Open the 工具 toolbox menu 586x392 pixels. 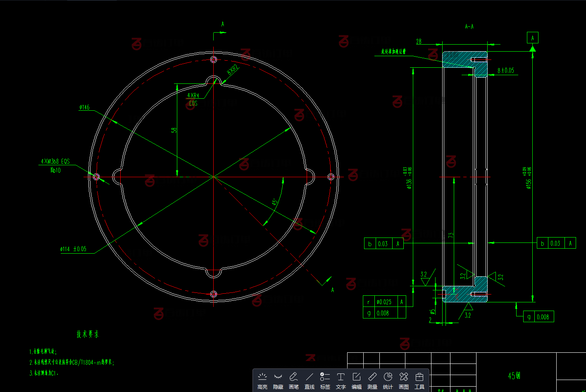tap(419, 380)
